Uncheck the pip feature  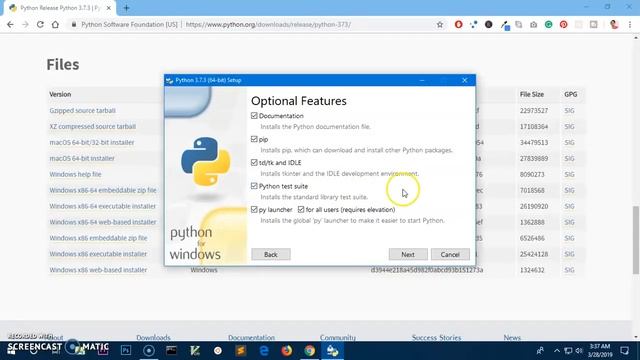click(254, 139)
